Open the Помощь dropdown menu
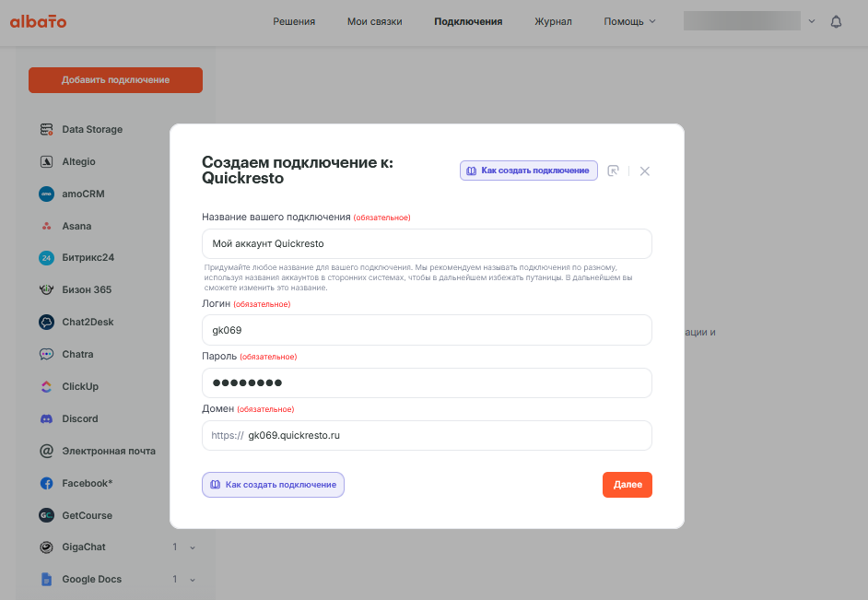The width and height of the screenshot is (868, 600). tap(629, 21)
